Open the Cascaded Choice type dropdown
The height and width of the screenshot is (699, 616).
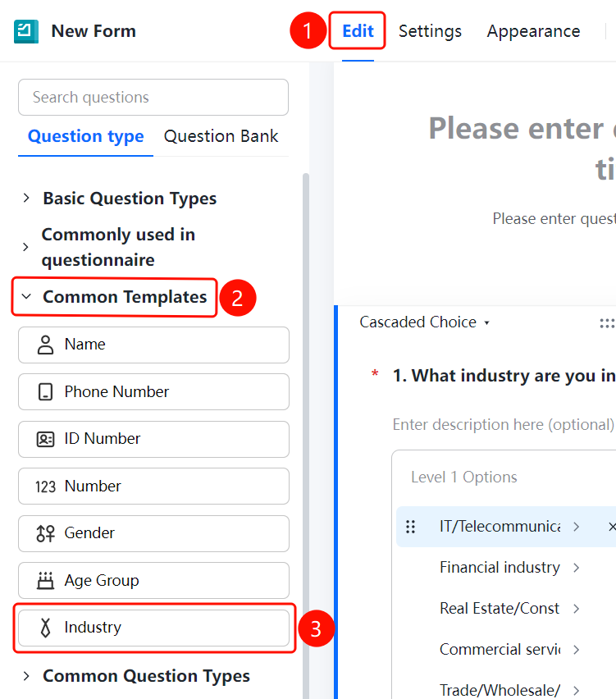point(425,322)
